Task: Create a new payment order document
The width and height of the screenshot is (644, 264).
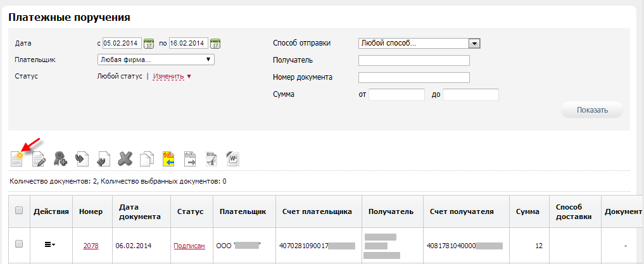Action: click(x=16, y=158)
